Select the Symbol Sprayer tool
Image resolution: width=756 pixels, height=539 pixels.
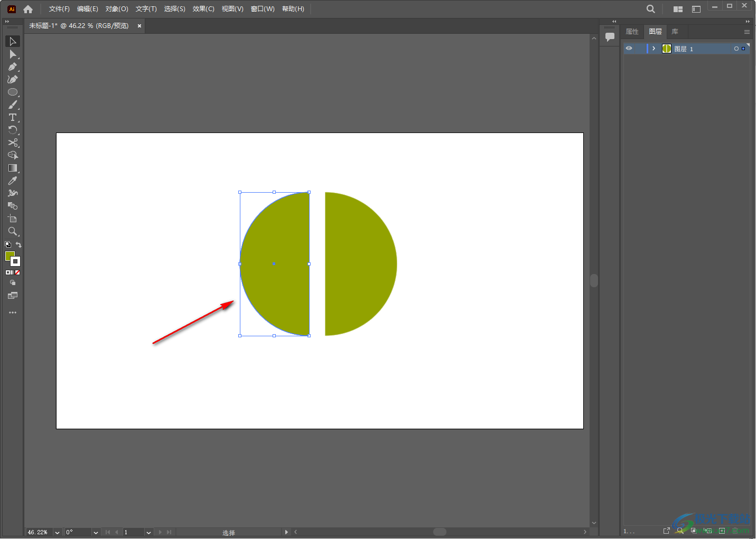point(13,193)
